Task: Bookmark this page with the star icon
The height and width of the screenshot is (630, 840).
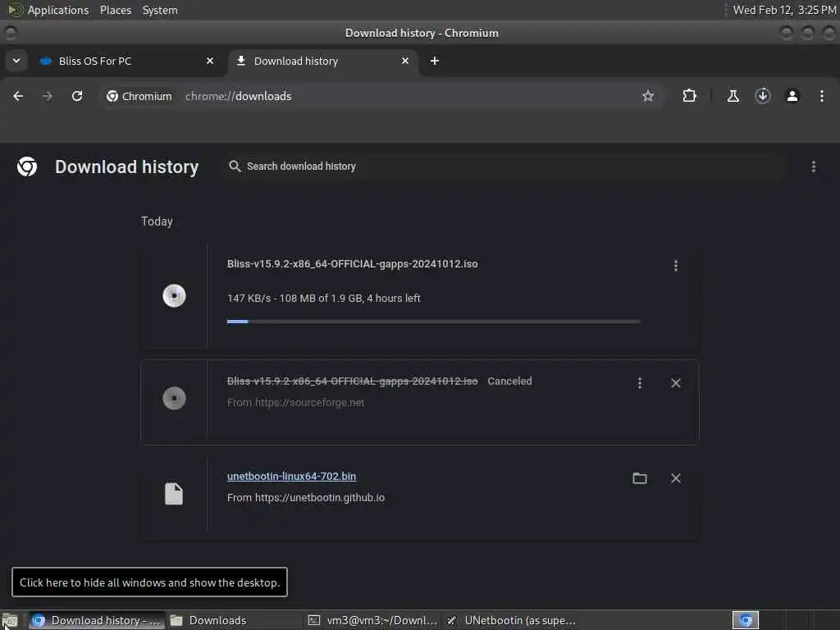Action: click(x=648, y=96)
